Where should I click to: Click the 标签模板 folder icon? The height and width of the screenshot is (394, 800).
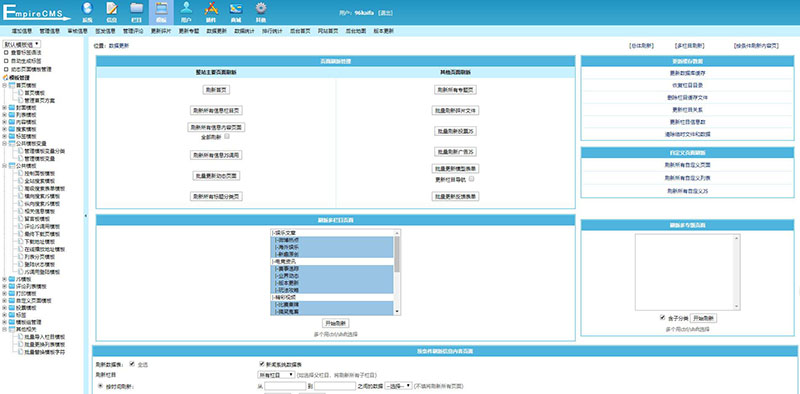click(12, 136)
